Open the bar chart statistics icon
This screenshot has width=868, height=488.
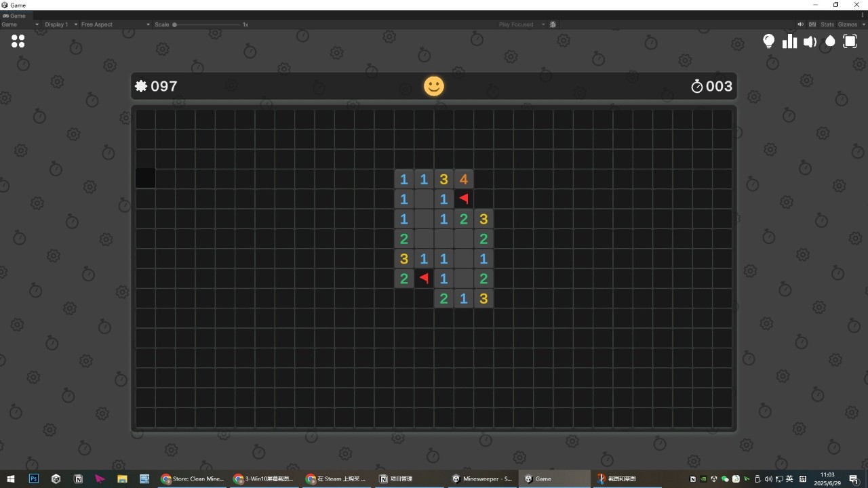tap(789, 41)
